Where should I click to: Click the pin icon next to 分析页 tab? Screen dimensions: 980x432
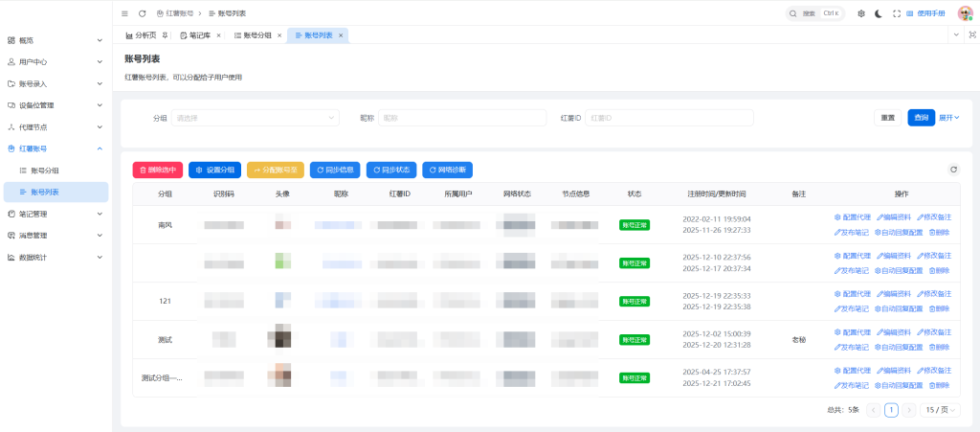point(165,35)
